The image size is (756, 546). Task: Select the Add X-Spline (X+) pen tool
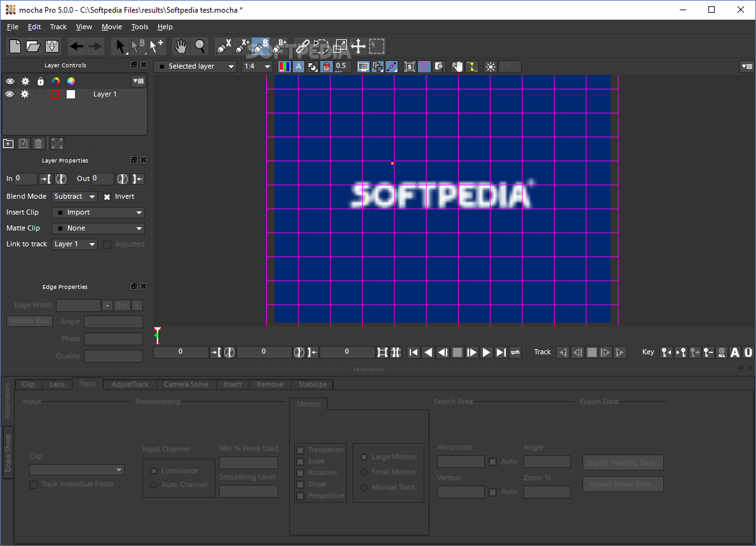(x=242, y=46)
